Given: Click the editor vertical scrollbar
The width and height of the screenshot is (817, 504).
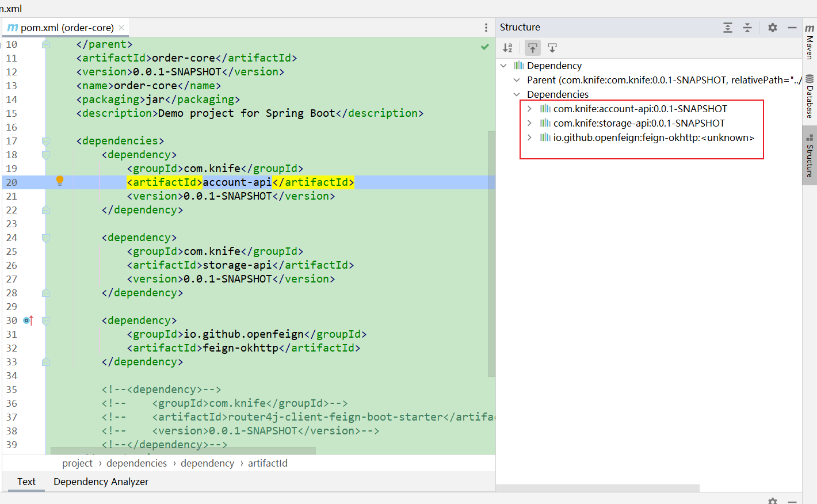Looking at the screenshot, I should pyautogui.click(x=491, y=230).
